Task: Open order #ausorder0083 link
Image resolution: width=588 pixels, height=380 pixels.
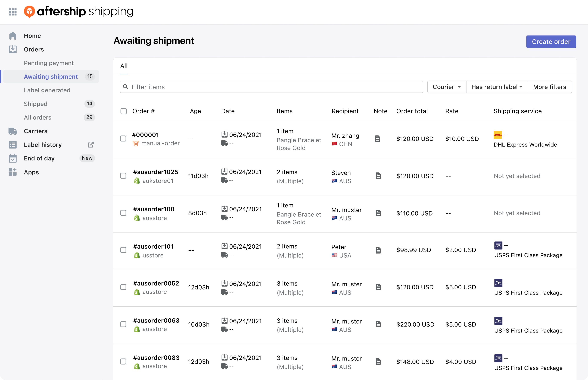Action: tap(156, 358)
